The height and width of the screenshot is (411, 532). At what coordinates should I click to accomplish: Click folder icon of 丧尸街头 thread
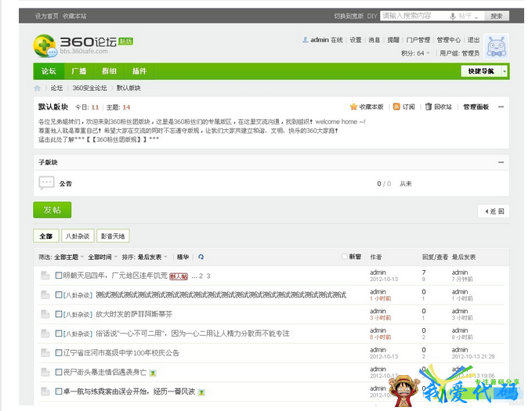[x=45, y=372]
